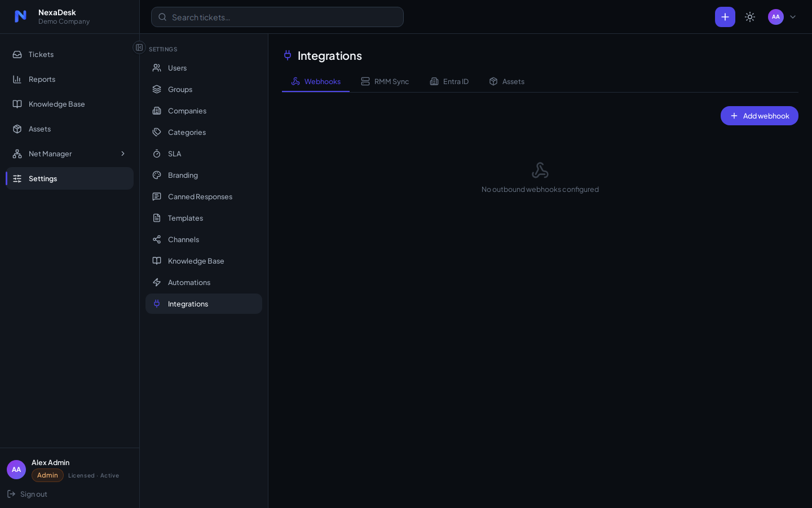
Task: Click the Integrations page heading
Action: coord(330,55)
